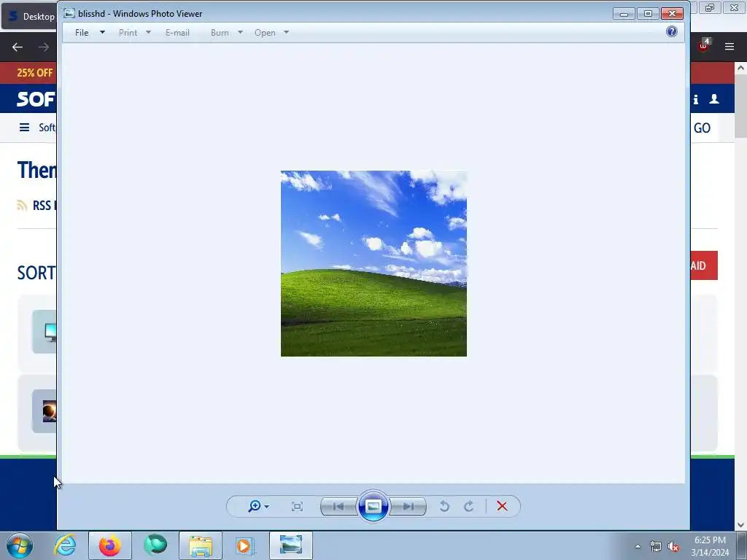Open the website hamburger navigation menu
747x560 pixels.
coord(24,127)
